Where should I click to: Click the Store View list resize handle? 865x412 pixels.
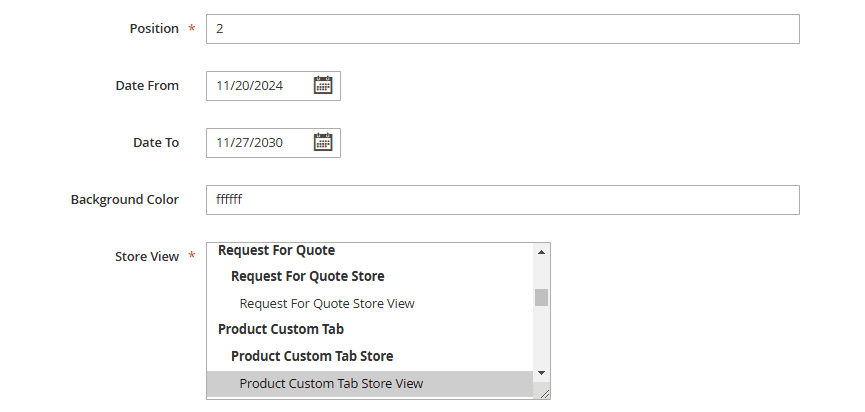coord(544,394)
